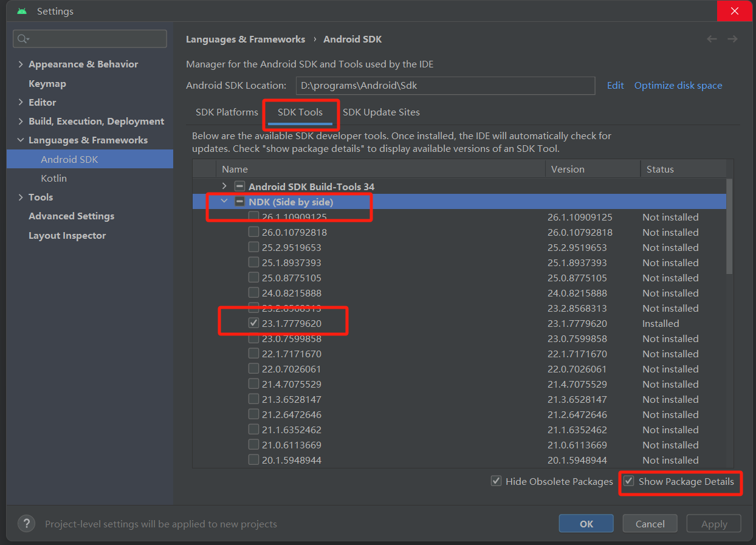Click the Android Studio logo in title bar

click(x=22, y=12)
